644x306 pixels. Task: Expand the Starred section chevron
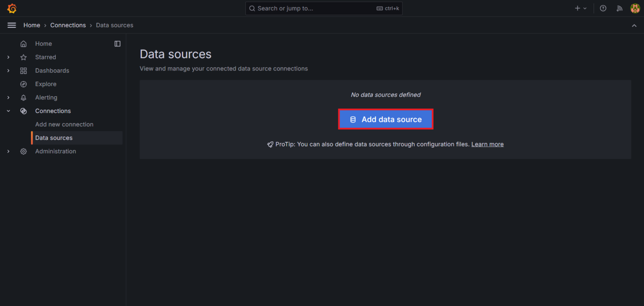[8, 57]
